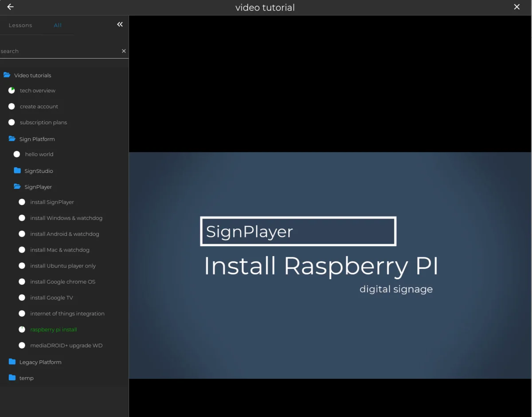Click the Video tutorials folder label
Viewport: 532px width, 417px height.
(33, 75)
